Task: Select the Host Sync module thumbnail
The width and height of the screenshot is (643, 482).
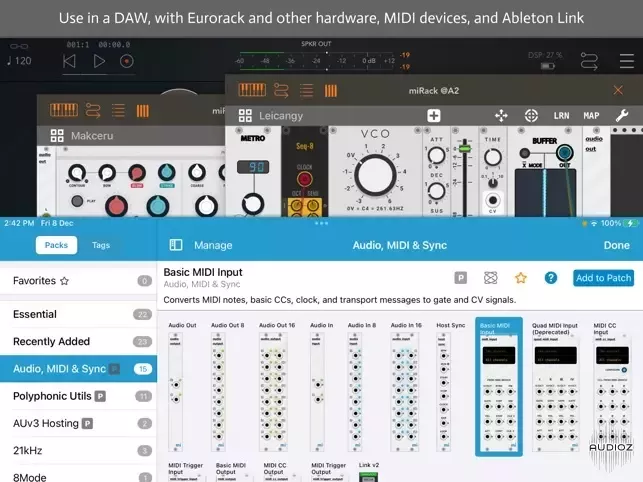Action: (443, 392)
